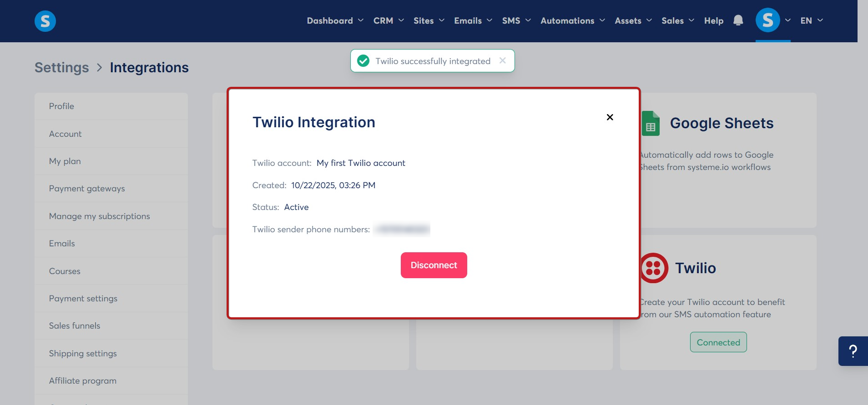
Task: Expand the Emails menu in navbar
Action: [473, 20]
